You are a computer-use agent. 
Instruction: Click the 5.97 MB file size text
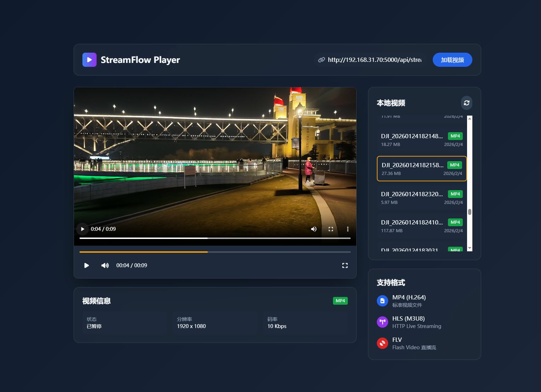[x=389, y=203]
